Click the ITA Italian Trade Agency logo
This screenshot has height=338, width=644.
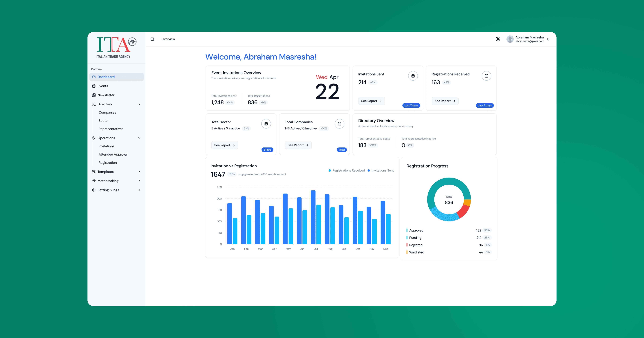pos(116,48)
